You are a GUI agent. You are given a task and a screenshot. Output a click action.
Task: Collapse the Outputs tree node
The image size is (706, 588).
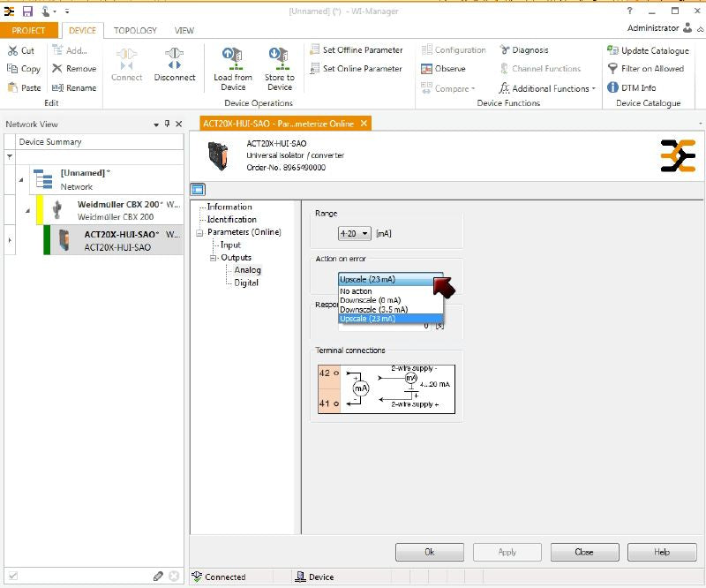point(213,258)
